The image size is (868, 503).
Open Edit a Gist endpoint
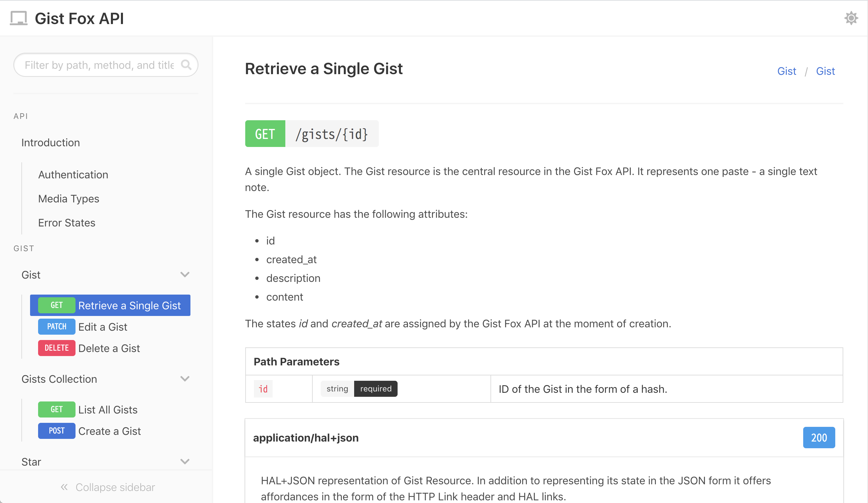tap(103, 327)
